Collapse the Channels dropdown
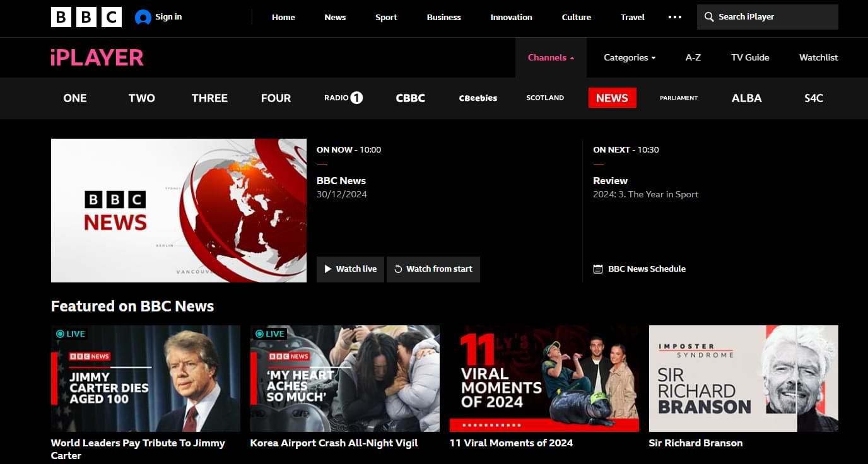This screenshot has width=868, height=464. pos(551,57)
